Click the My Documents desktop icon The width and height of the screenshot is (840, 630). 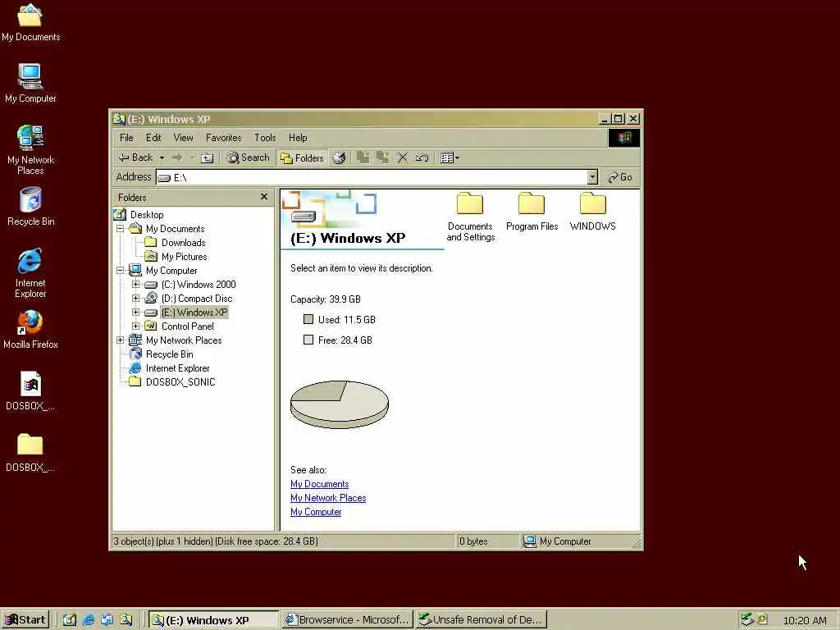pos(30,22)
